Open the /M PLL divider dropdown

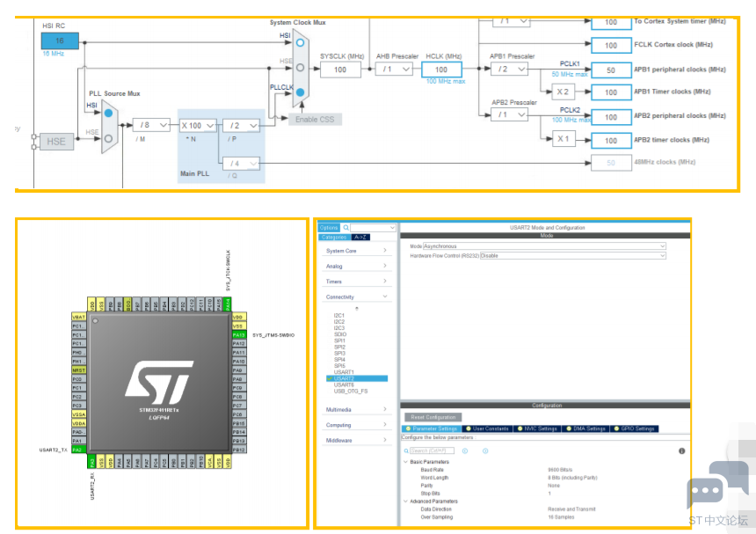[151, 125]
